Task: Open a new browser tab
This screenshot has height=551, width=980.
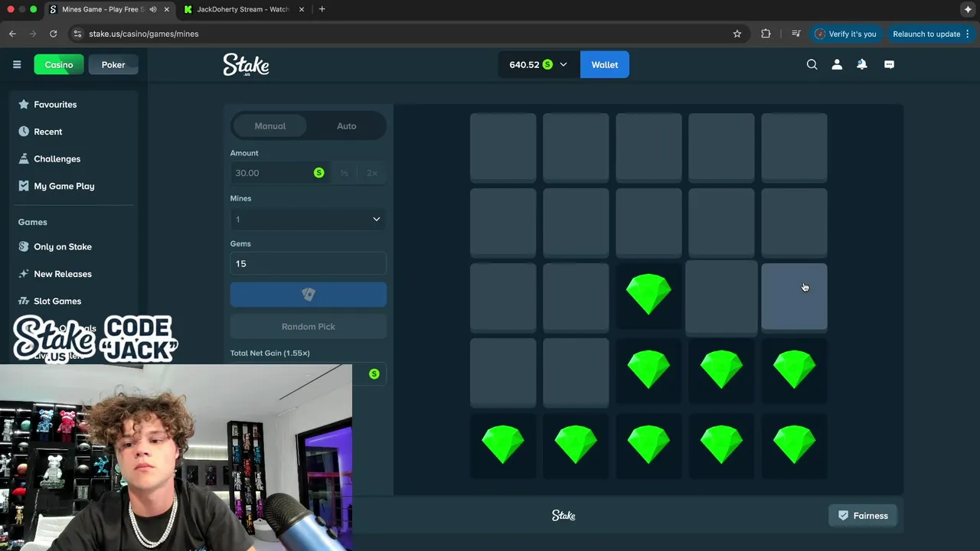Action: 322,9
